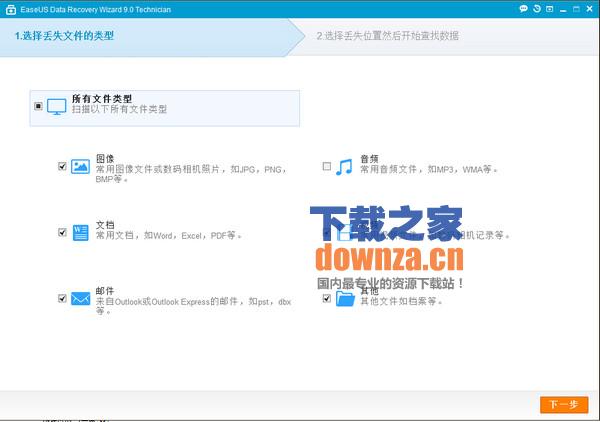Select step tab 1.选择丢失文件的类型
This screenshot has width=600, height=422.
pyautogui.click(x=151, y=36)
